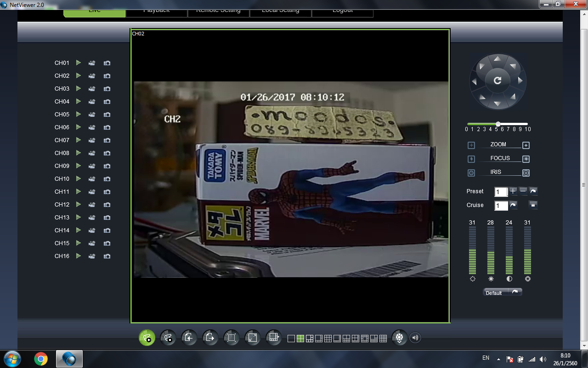Start live play for CH01
Image resolution: width=588 pixels, height=368 pixels.
[79, 63]
